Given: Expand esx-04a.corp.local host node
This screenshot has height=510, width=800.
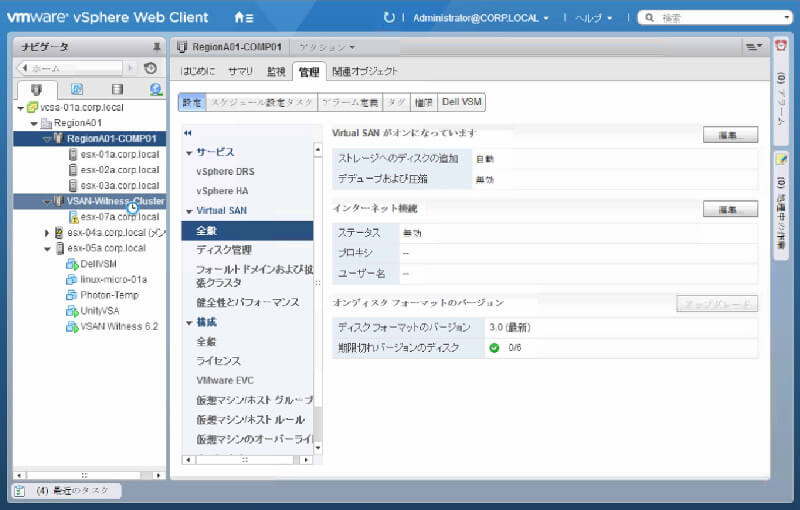Looking at the screenshot, I should 47,233.
